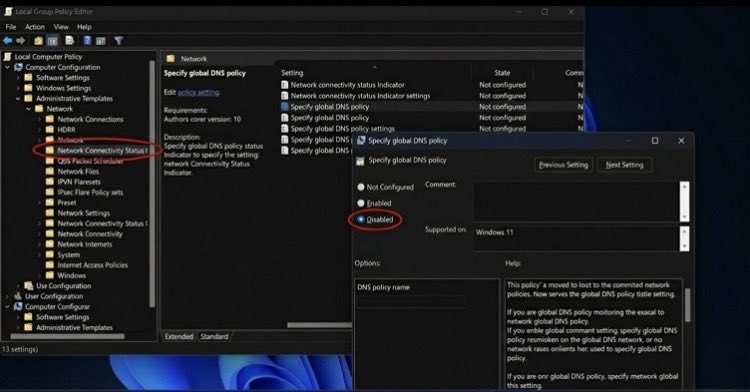The width and height of the screenshot is (750, 392).
Task: Switch to the Standard tab
Action: coord(214,337)
